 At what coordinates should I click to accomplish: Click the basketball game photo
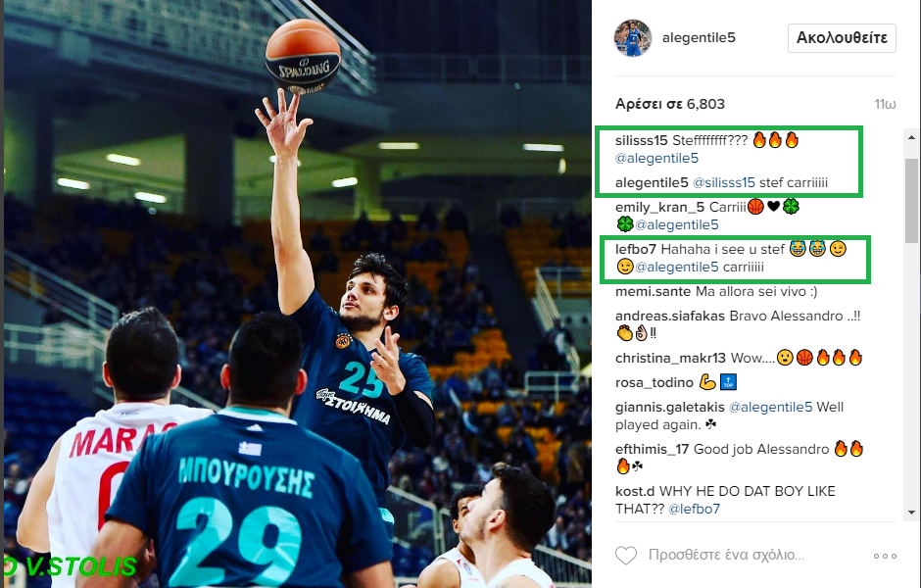(298, 294)
